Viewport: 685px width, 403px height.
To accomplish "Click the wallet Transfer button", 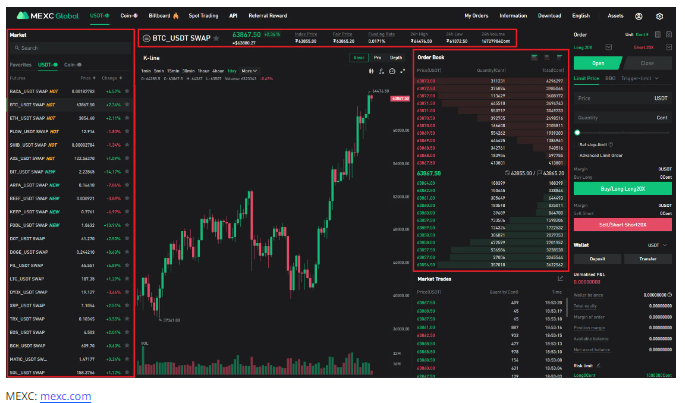I will coord(648,259).
